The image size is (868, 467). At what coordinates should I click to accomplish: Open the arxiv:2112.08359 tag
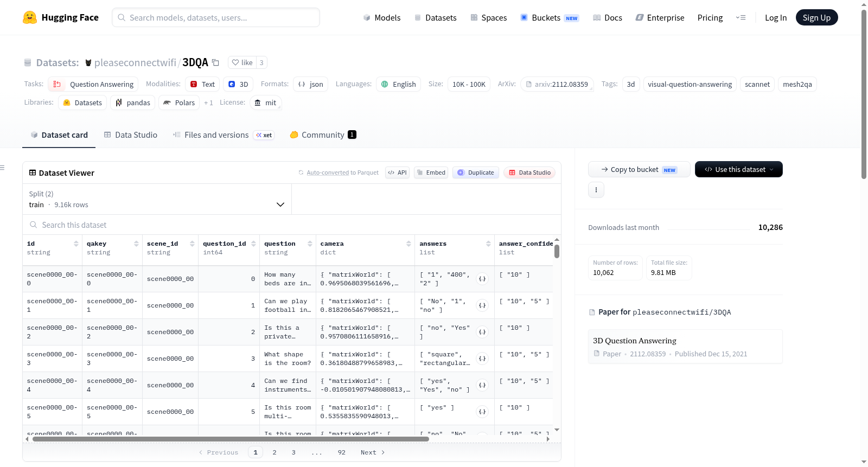pos(557,84)
